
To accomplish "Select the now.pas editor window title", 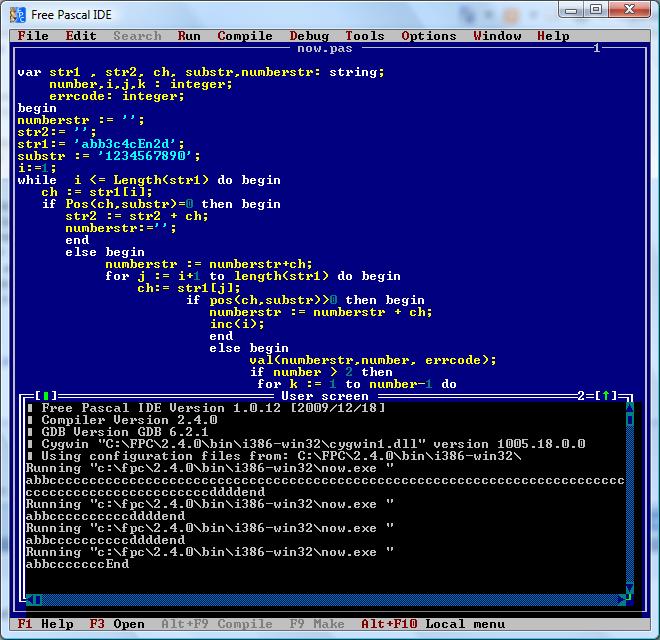I will (322, 48).
